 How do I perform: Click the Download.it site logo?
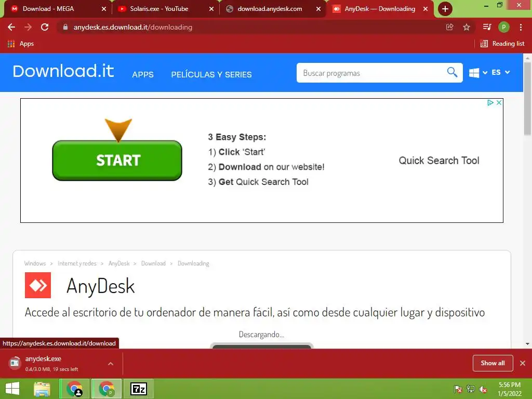point(63,71)
